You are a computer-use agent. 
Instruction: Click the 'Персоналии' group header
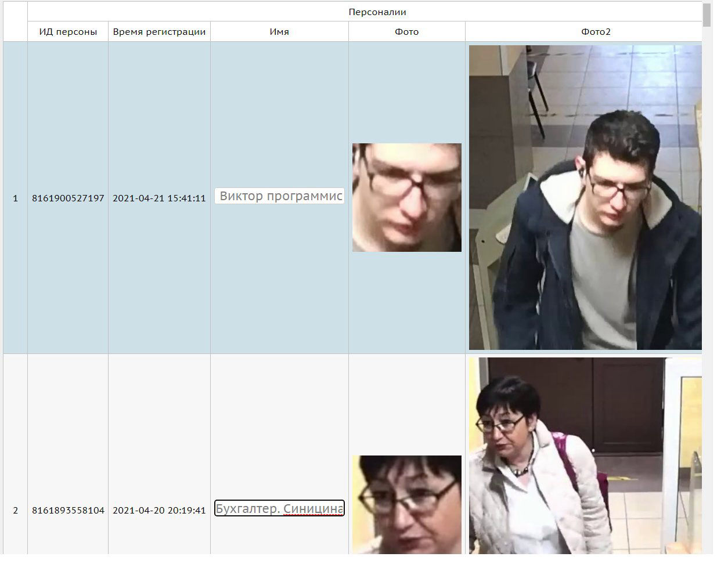377,12
